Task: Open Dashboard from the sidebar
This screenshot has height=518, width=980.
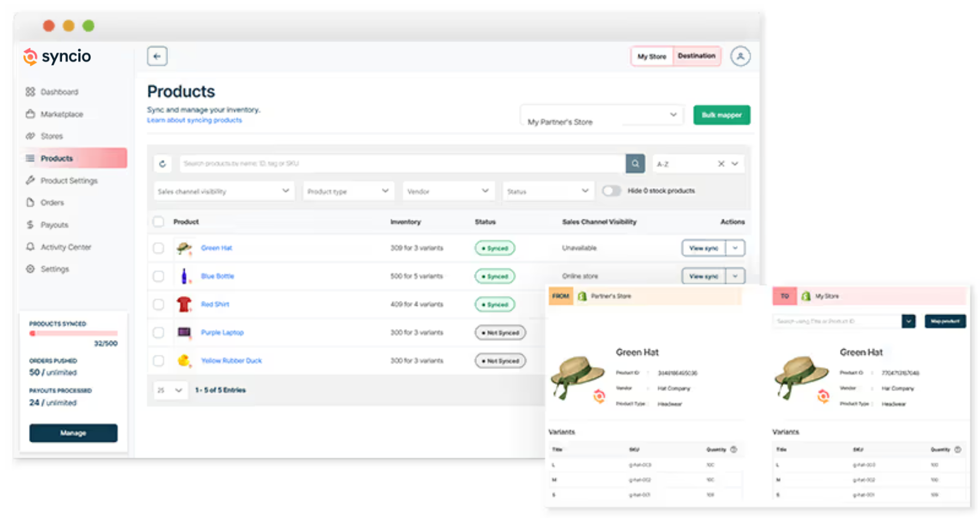Action: (x=59, y=92)
